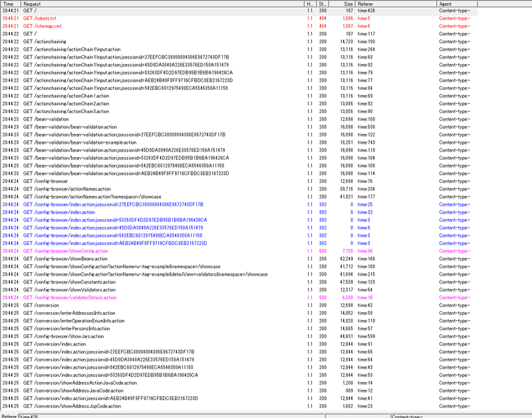Select the GET /conversion/enterAddressesInfo.action request
Viewport: 532px width, 418px height.
click(x=239, y=313)
